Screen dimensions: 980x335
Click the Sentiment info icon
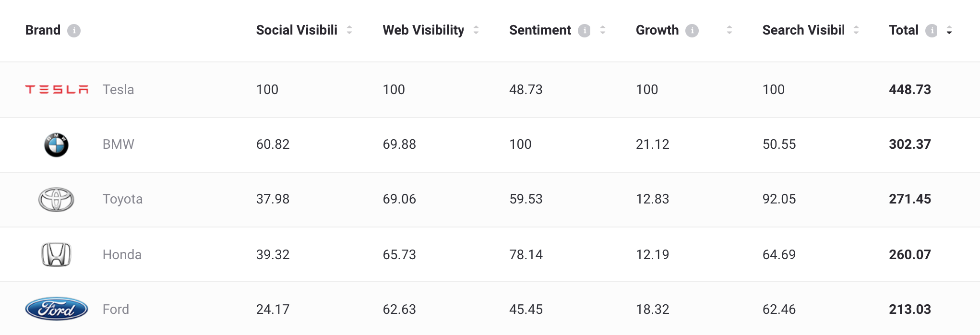tap(584, 31)
